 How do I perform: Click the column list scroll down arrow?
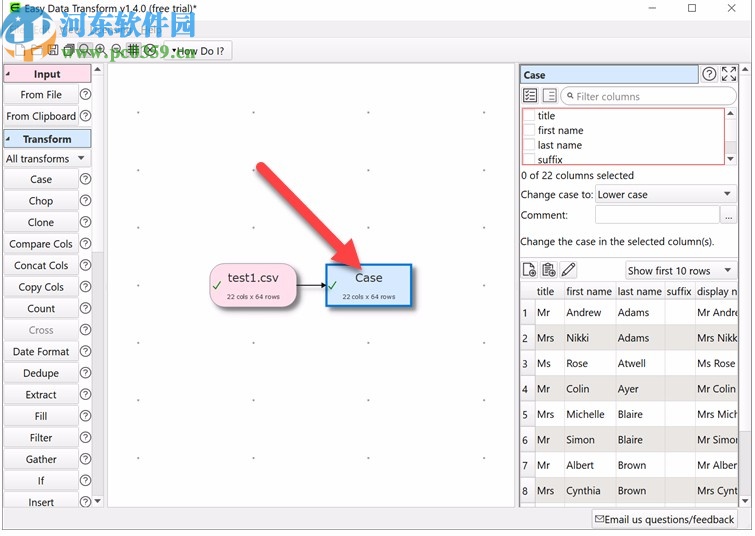(730, 158)
